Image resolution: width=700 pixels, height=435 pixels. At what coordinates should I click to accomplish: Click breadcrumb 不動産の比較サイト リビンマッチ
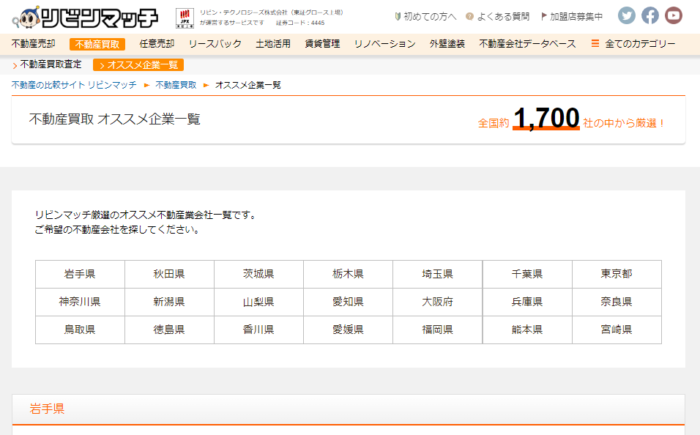(x=74, y=85)
